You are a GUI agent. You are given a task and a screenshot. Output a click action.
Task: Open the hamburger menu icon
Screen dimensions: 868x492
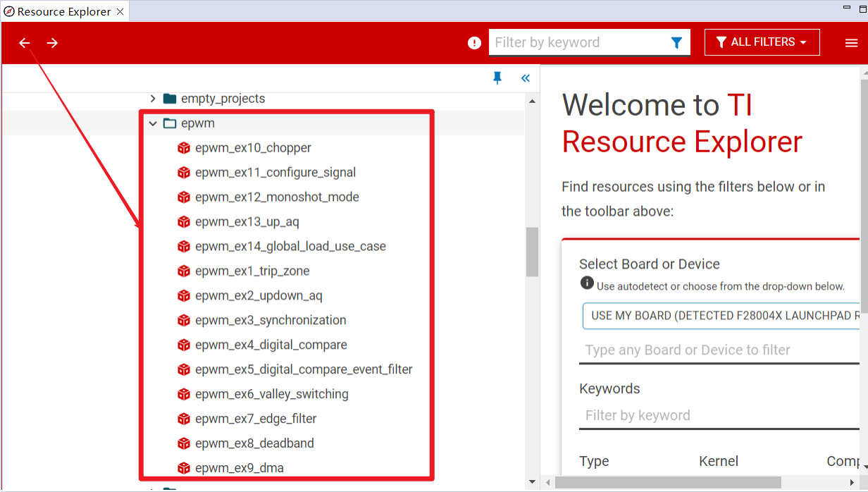click(851, 43)
